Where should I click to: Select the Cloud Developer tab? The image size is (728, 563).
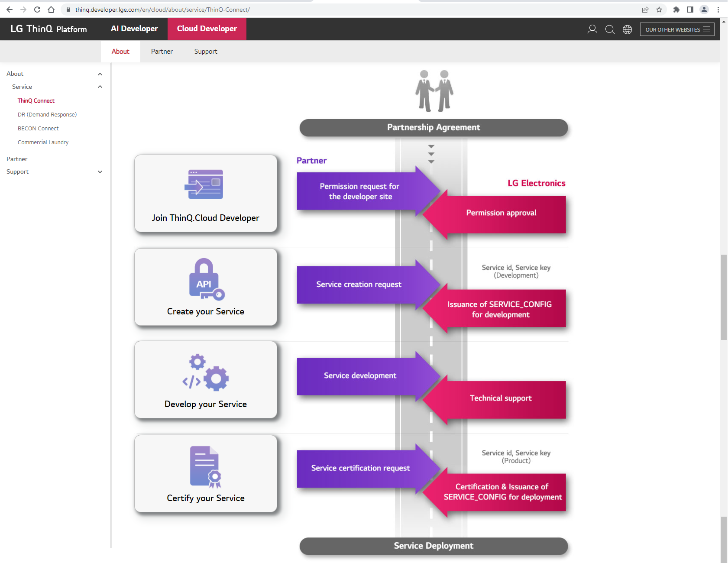(207, 29)
